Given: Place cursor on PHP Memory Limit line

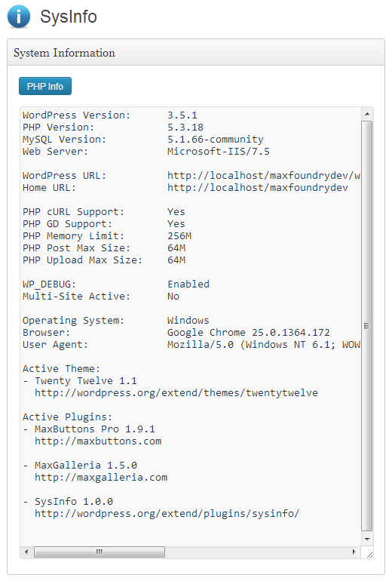Looking at the screenshot, I should coord(107,236).
